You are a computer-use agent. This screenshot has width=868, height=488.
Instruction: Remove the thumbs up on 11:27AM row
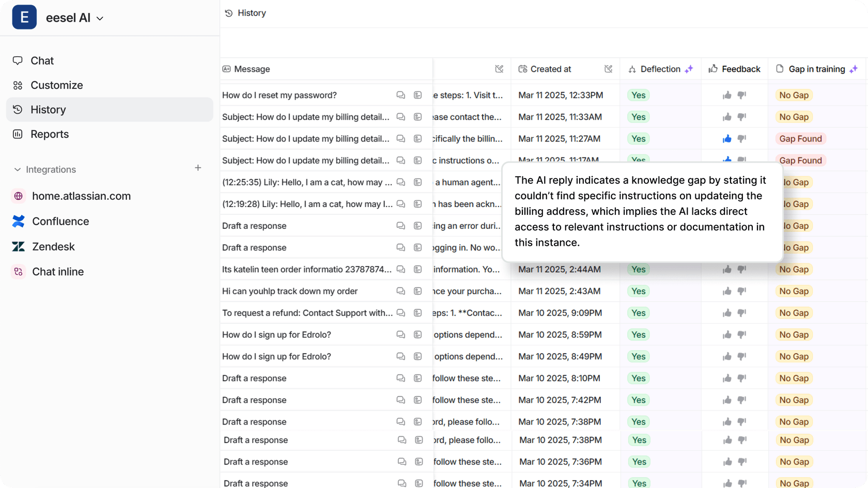point(727,139)
